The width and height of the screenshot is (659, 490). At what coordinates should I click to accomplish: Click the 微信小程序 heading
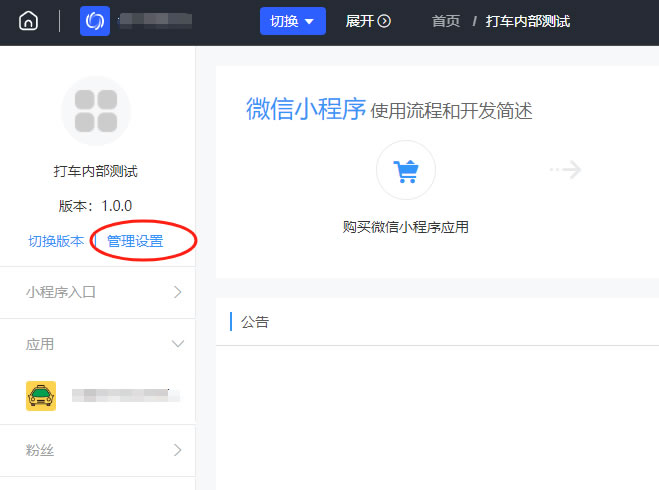point(306,109)
